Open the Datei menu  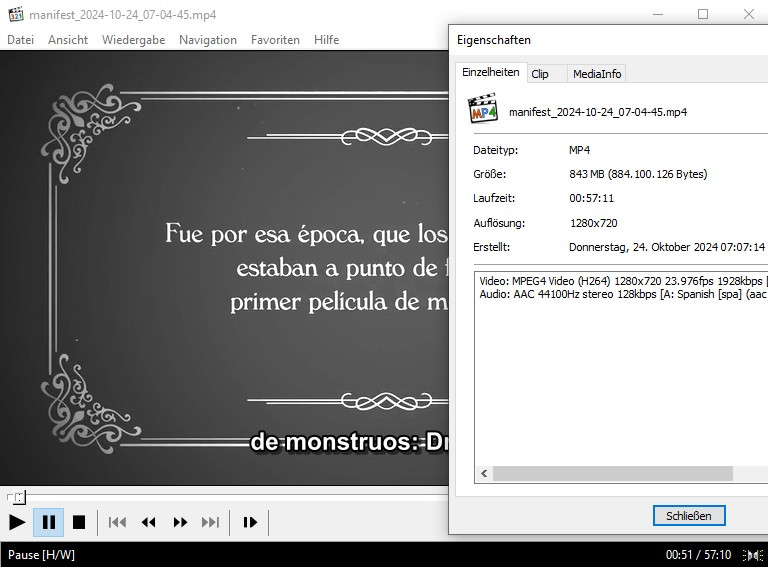pyautogui.click(x=20, y=40)
